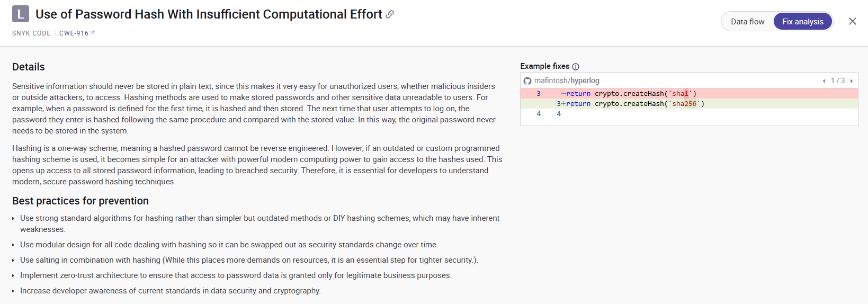Screen dimensions: 868x304
Task: Click the SNYK CODE label
Action: tap(31, 33)
